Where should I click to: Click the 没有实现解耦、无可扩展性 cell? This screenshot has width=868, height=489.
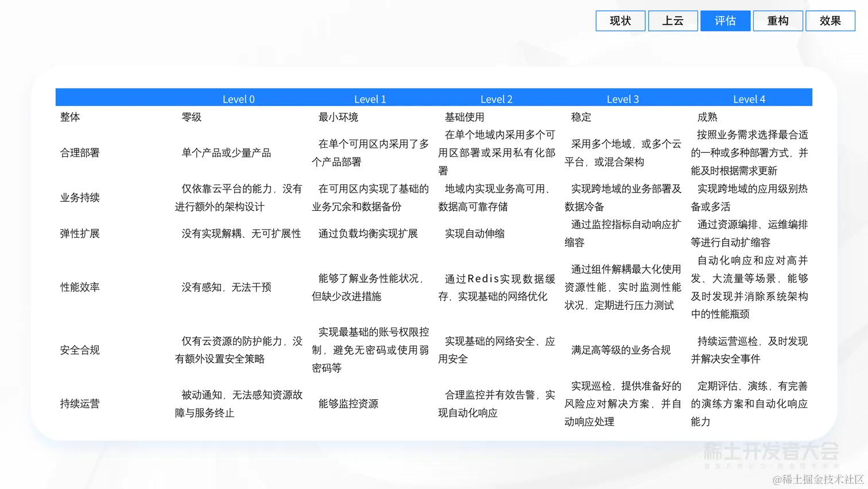241,233
